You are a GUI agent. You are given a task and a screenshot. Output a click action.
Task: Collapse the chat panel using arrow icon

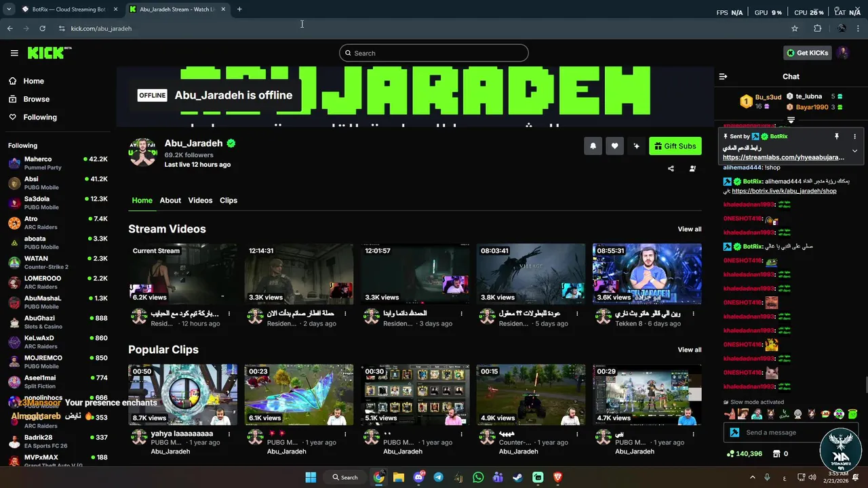click(x=723, y=77)
